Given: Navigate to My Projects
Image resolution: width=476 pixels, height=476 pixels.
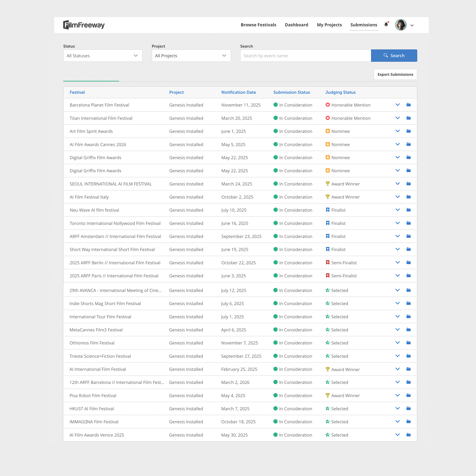Looking at the screenshot, I should pyautogui.click(x=329, y=25).
